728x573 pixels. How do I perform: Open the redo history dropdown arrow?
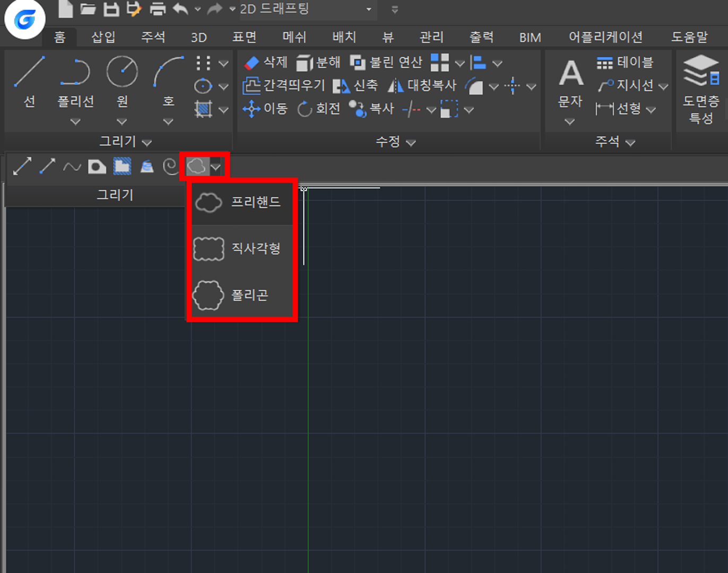pos(232,9)
